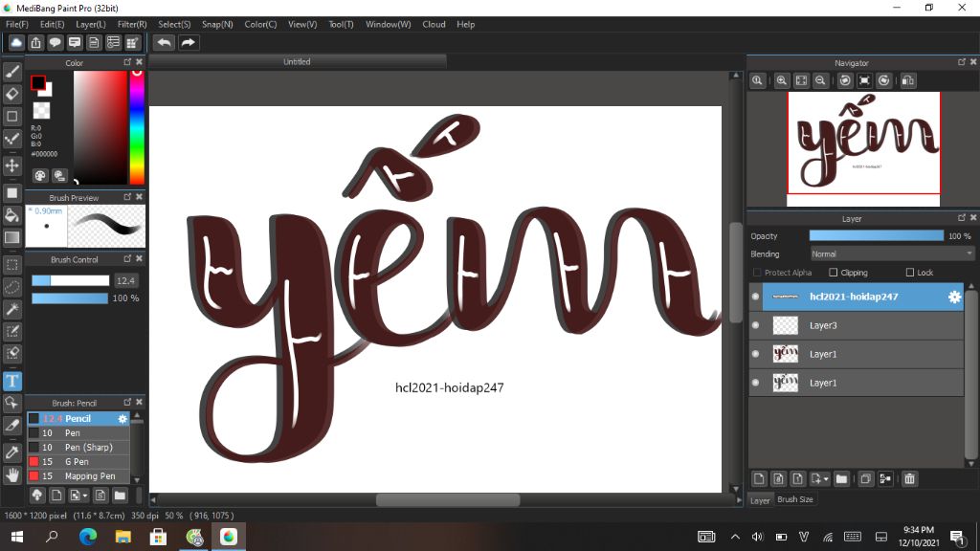Image resolution: width=980 pixels, height=551 pixels.
Task: Pick the transparent color swatch
Action: pos(41,111)
